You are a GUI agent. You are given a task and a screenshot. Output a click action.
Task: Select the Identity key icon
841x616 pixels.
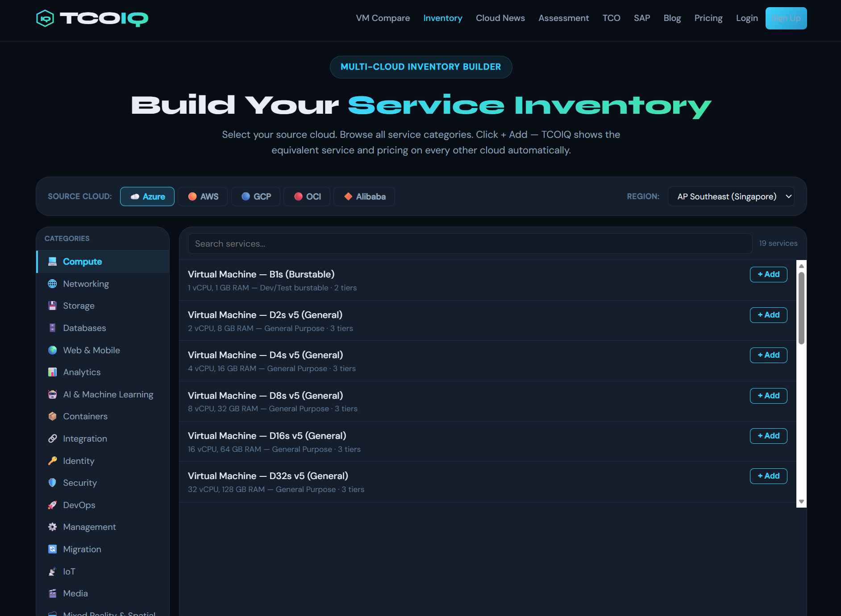(53, 461)
